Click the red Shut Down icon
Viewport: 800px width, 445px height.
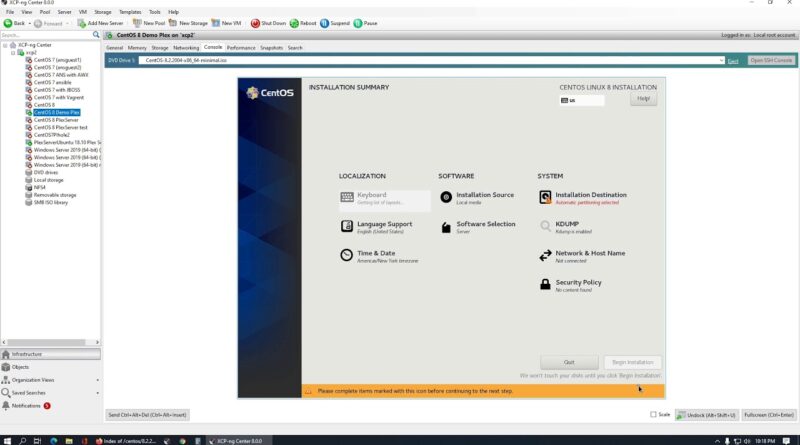pos(255,23)
